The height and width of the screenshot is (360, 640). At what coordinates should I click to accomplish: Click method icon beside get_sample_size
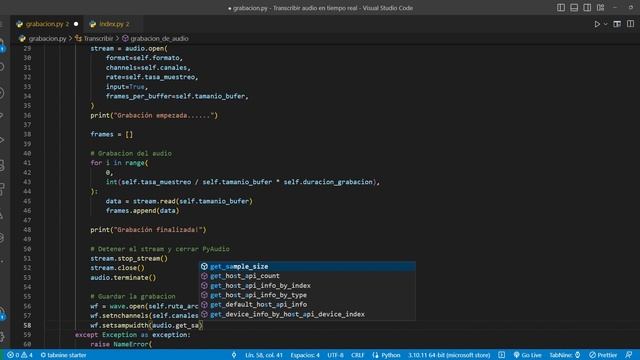tap(204, 267)
